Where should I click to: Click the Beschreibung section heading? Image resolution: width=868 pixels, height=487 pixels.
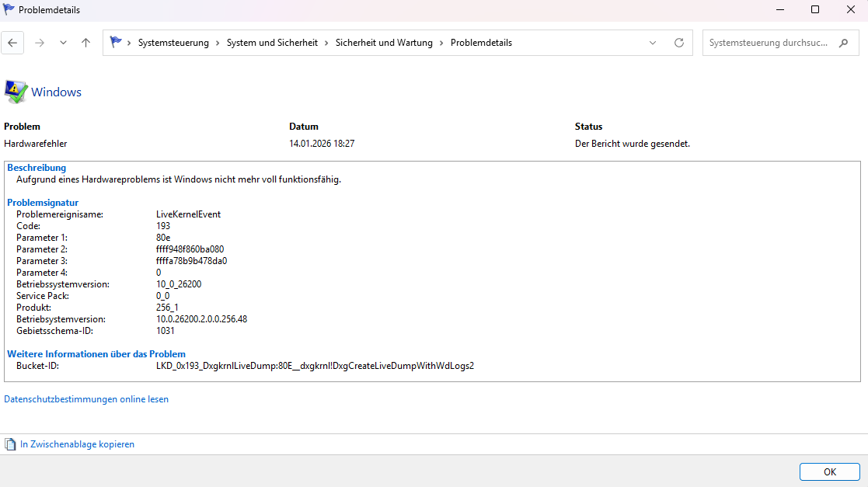coord(37,168)
